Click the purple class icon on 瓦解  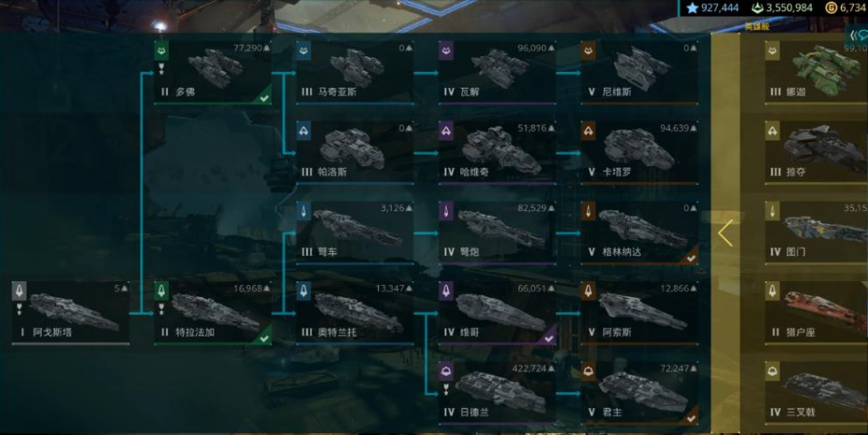click(446, 51)
